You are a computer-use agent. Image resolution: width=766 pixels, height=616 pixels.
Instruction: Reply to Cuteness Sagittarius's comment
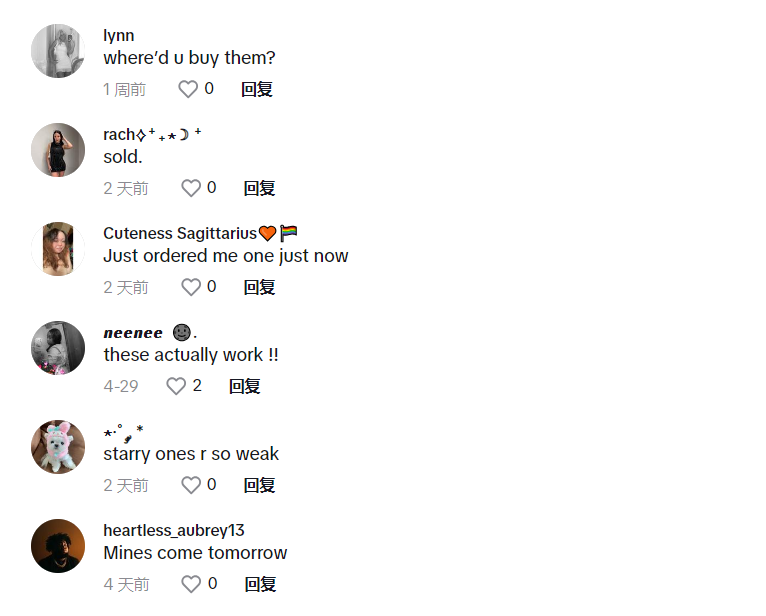pos(260,287)
